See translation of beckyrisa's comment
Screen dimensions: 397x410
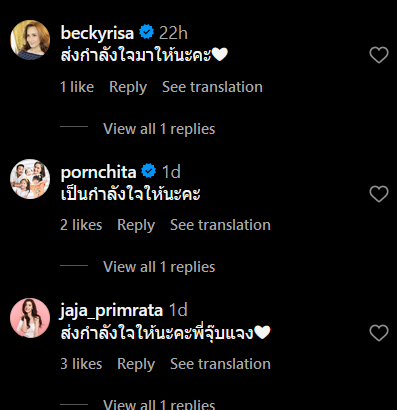point(212,87)
